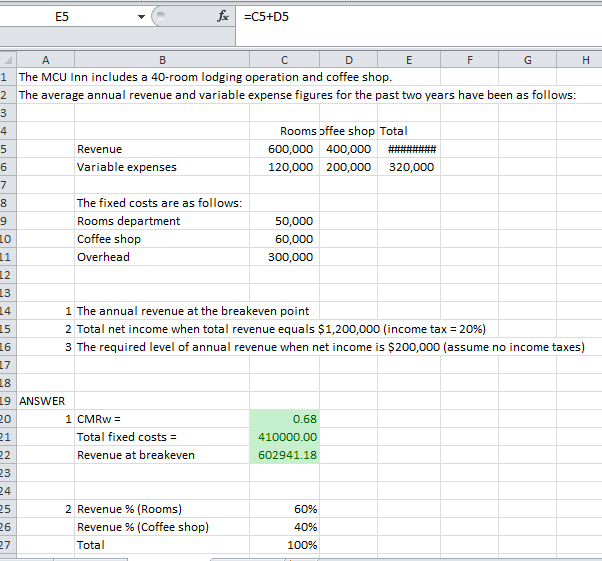Click the cell with 100%
Viewport: 602px width, 561px height.
[284, 545]
